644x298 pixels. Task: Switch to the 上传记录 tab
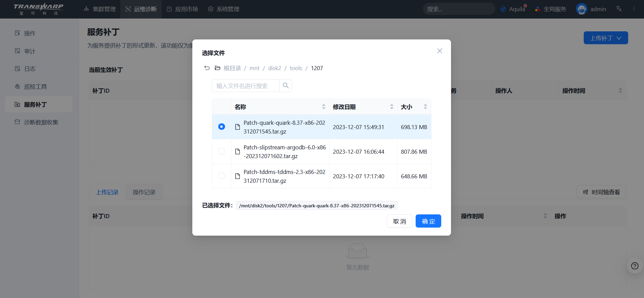pyautogui.click(x=107, y=192)
